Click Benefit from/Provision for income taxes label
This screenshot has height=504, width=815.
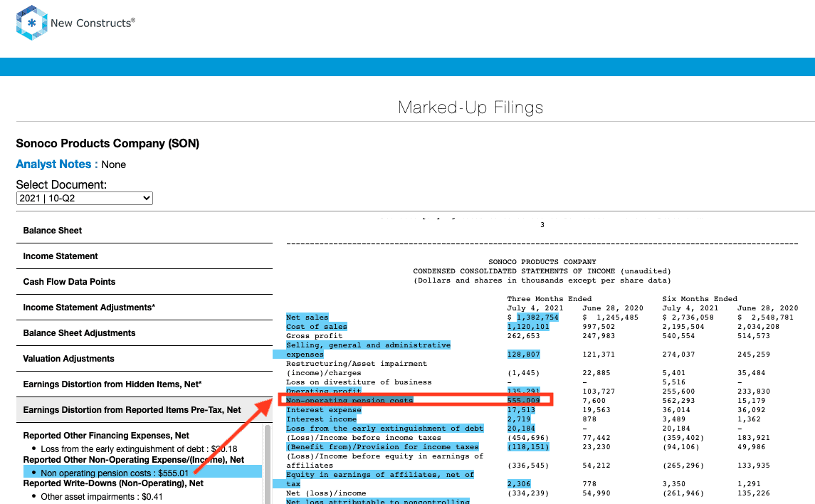(382, 447)
